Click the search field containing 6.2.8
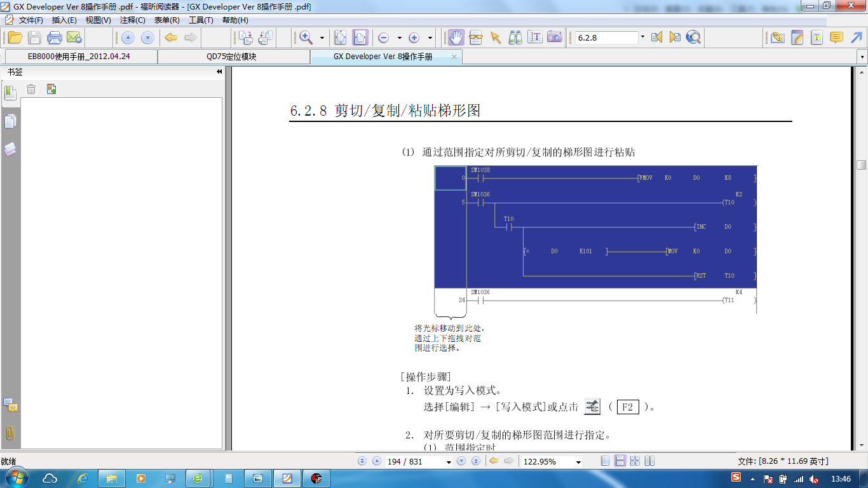Image resolution: width=868 pixels, height=488 pixels. coord(605,37)
